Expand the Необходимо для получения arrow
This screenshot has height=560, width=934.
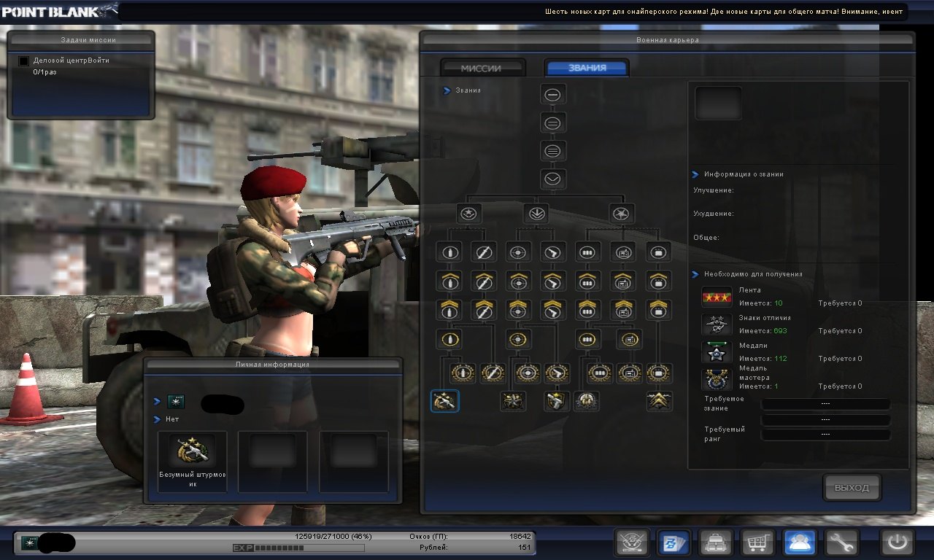(x=695, y=275)
